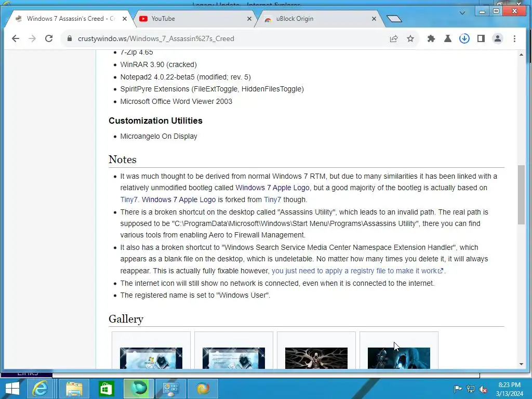Go back to the previous page
This screenshot has width=532, height=399.
[16, 38]
